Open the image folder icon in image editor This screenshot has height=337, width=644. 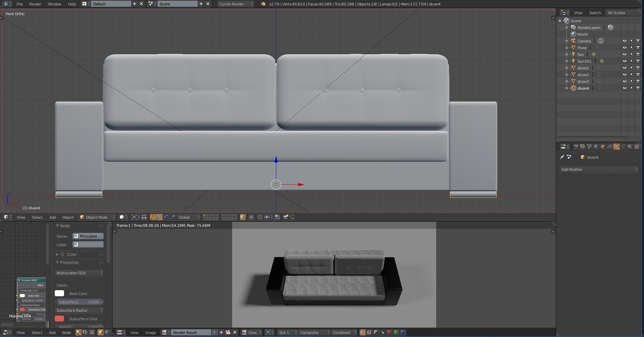point(228,332)
